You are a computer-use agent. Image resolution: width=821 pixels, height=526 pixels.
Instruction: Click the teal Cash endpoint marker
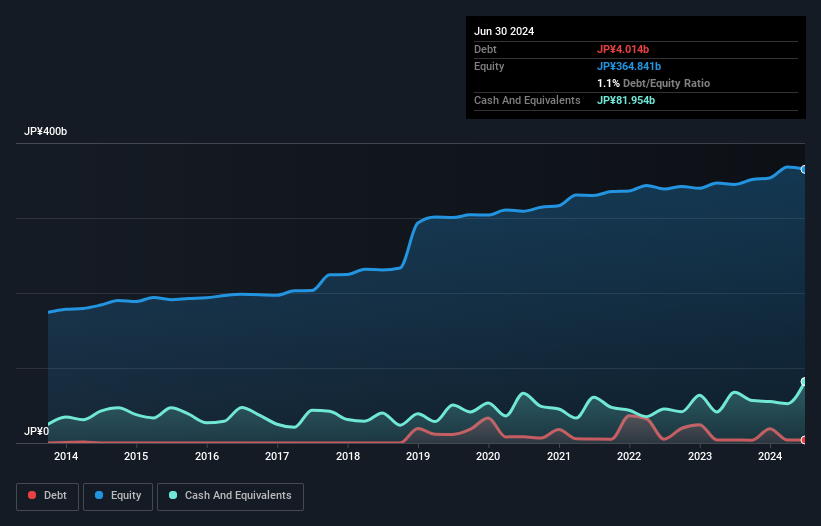803,382
